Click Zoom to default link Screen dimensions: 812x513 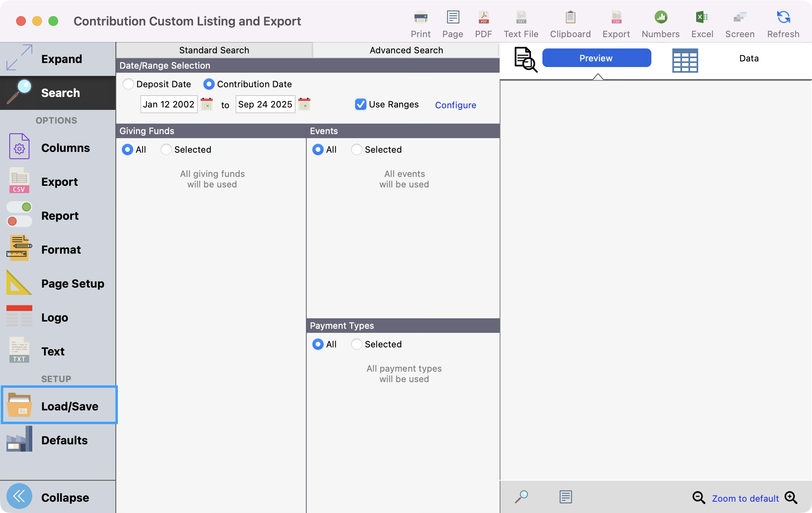745,498
